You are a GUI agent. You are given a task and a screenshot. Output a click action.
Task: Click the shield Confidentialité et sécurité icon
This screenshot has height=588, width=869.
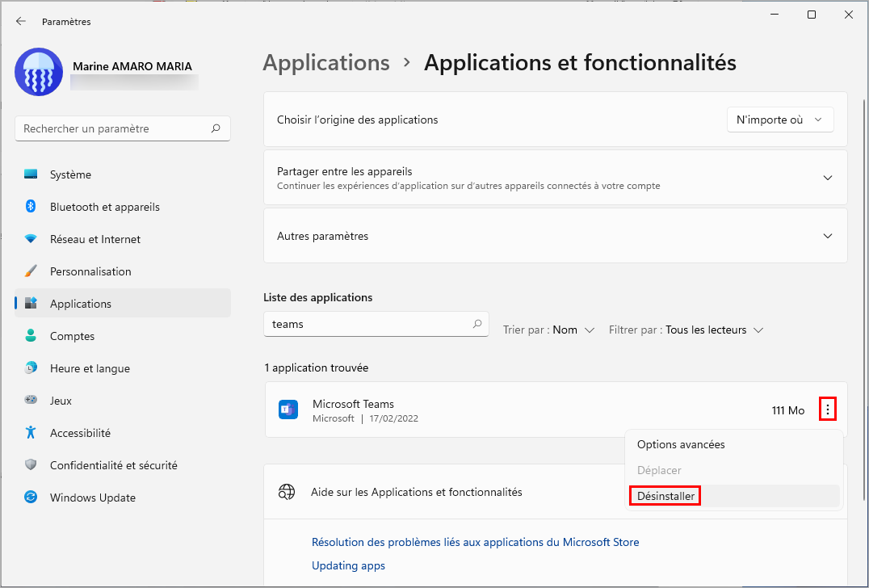pyautogui.click(x=31, y=464)
